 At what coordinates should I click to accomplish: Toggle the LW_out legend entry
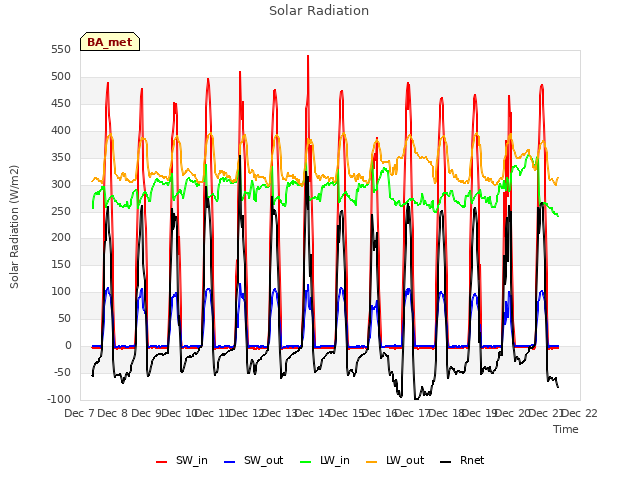pyautogui.click(x=395, y=461)
